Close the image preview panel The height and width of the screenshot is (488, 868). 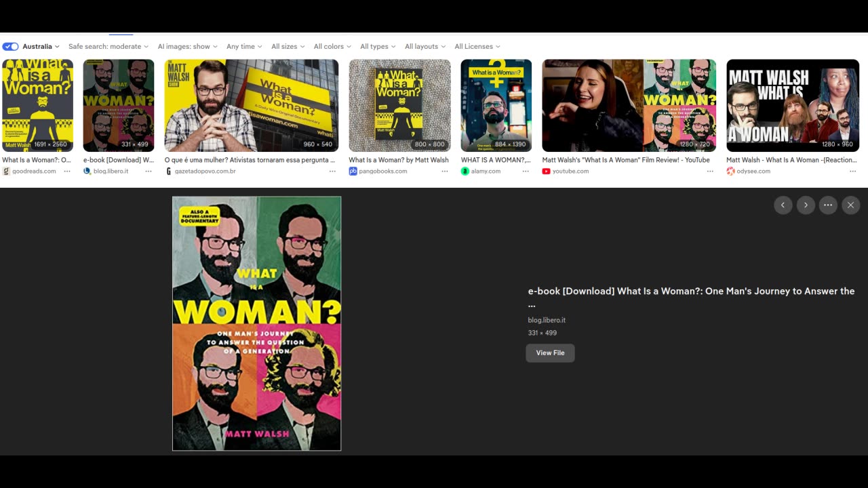[x=850, y=205]
